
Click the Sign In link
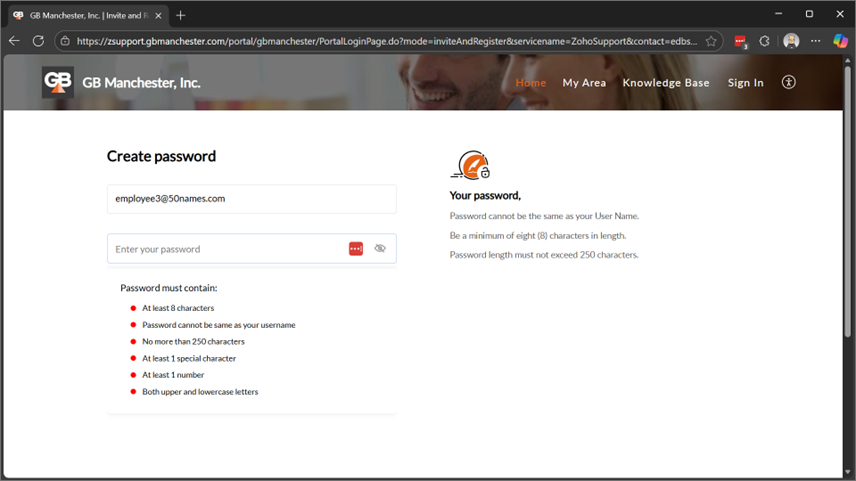tap(745, 83)
